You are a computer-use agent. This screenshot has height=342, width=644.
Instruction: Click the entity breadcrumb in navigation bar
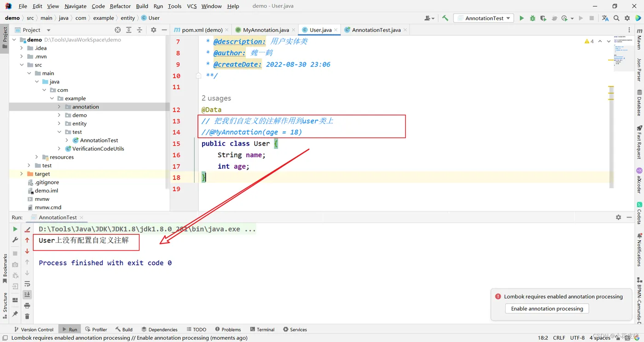128,18
